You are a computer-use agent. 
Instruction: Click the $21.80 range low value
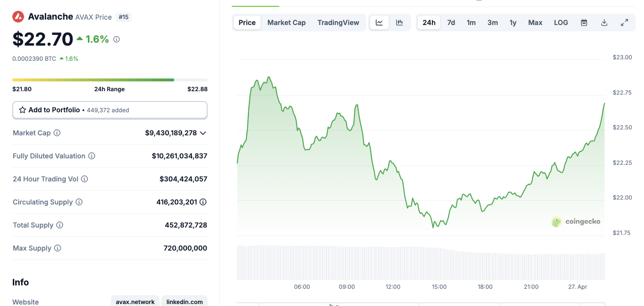(x=22, y=89)
